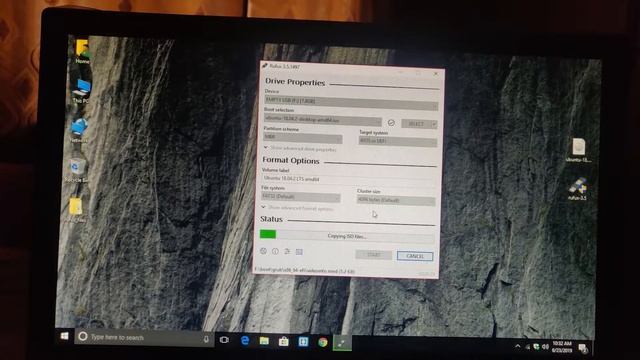Click the volume speaker tray icon
This screenshot has width=640, height=360.
point(545,347)
